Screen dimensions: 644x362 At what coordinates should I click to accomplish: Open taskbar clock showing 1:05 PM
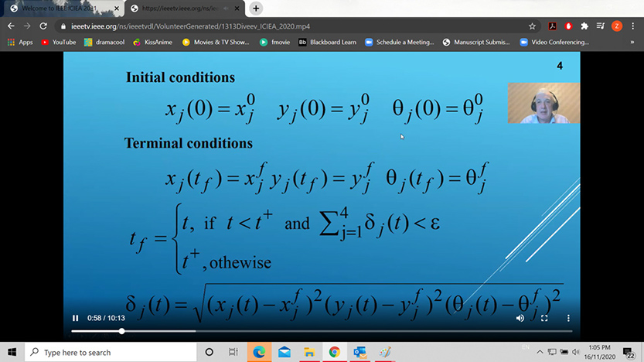coord(600,352)
